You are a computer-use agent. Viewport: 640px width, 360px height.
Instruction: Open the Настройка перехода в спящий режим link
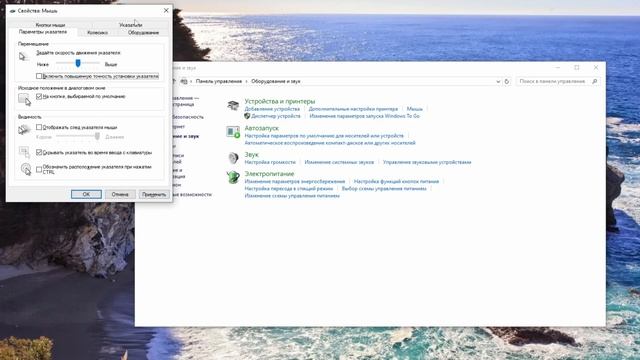click(x=289, y=189)
